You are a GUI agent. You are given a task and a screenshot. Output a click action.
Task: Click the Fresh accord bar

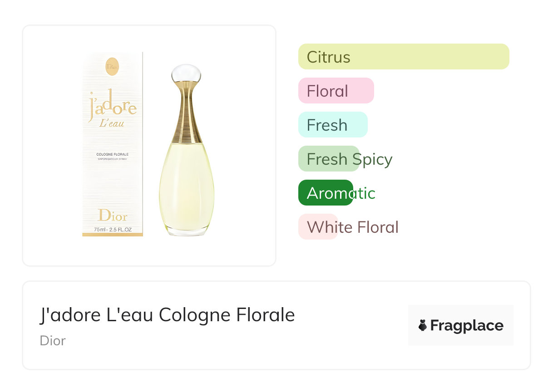[332, 125]
